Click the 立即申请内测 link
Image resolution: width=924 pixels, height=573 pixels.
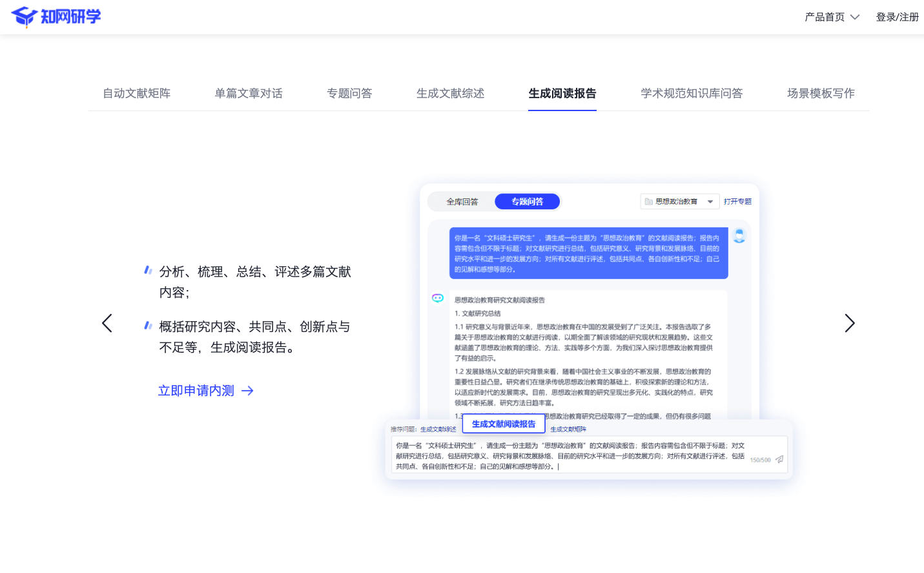click(x=196, y=390)
